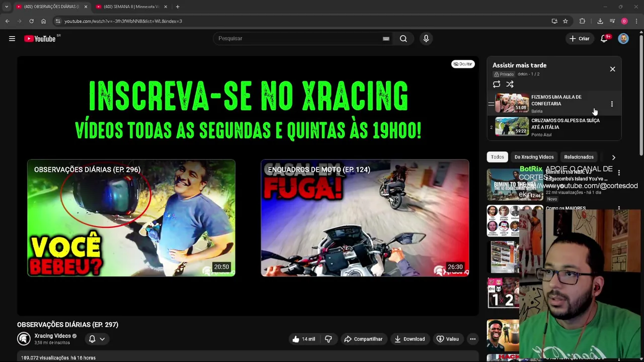The height and width of the screenshot is (362, 644).
Task: Open the tab search dropdown arrow
Action: [6, 7]
